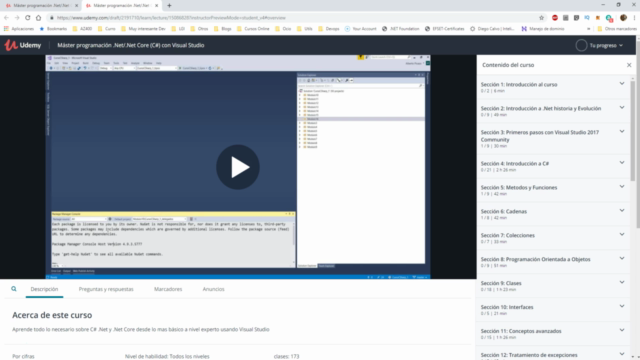Expand Sección 7: Colecciones

pyautogui.click(x=553, y=238)
